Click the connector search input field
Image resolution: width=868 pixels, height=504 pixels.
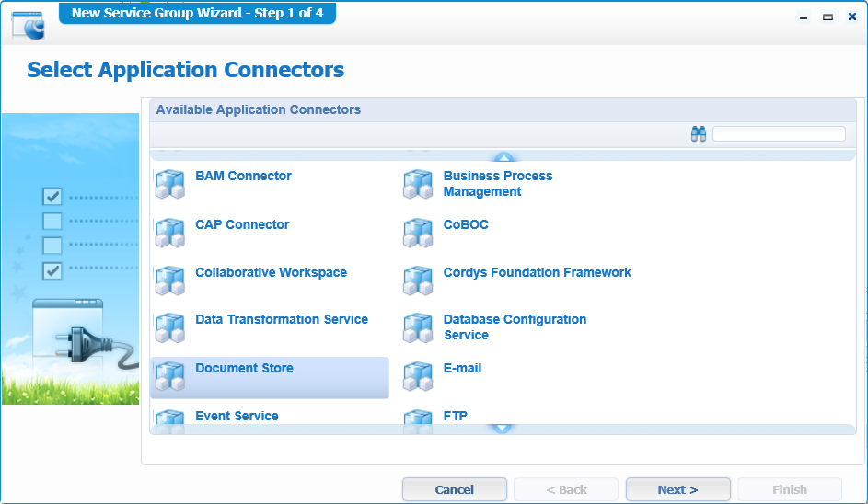click(x=779, y=134)
